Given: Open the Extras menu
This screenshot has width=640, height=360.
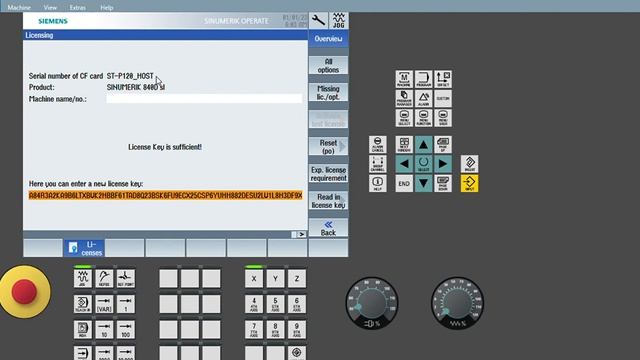Looking at the screenshot, I should [78, 7].
